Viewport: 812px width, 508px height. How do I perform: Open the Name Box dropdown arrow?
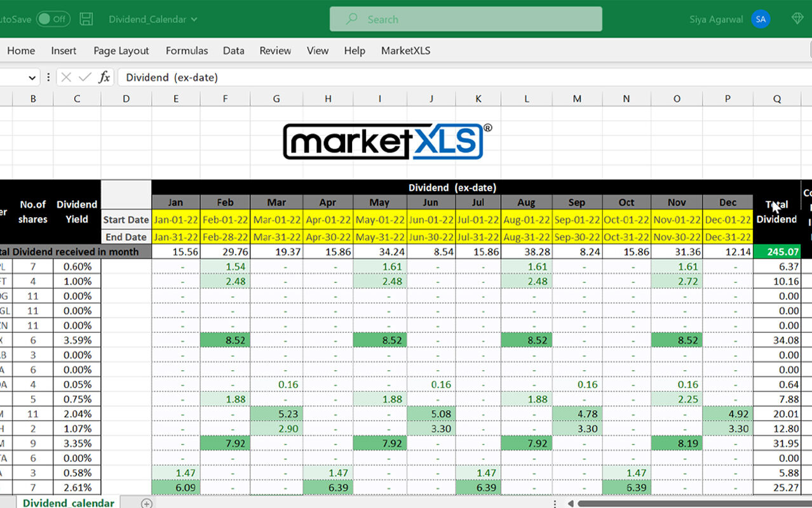[x=32, y=77]
